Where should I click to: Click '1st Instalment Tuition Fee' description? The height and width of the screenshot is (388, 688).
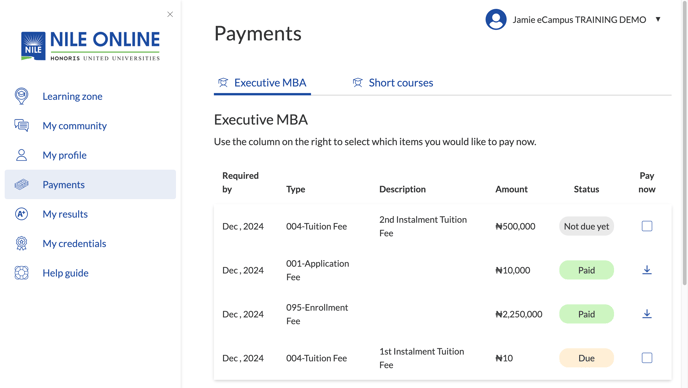click(x=422, y=358)
